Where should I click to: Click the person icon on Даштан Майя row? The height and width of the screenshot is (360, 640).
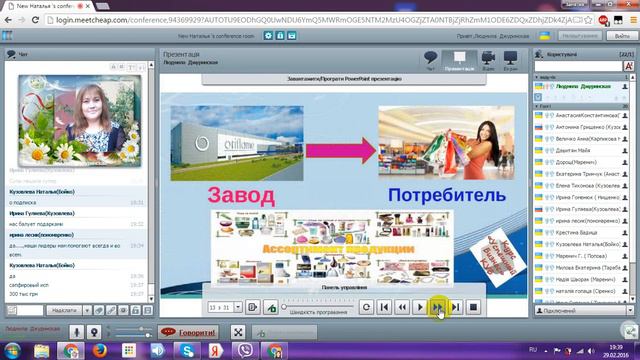pos(625,151)
